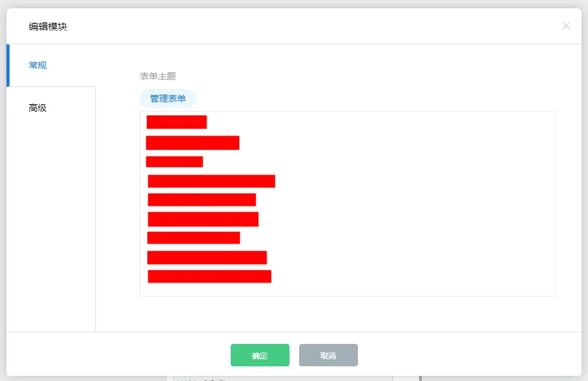
Task: Choose the last redacted entry in form list
Action: coord(210,276)
